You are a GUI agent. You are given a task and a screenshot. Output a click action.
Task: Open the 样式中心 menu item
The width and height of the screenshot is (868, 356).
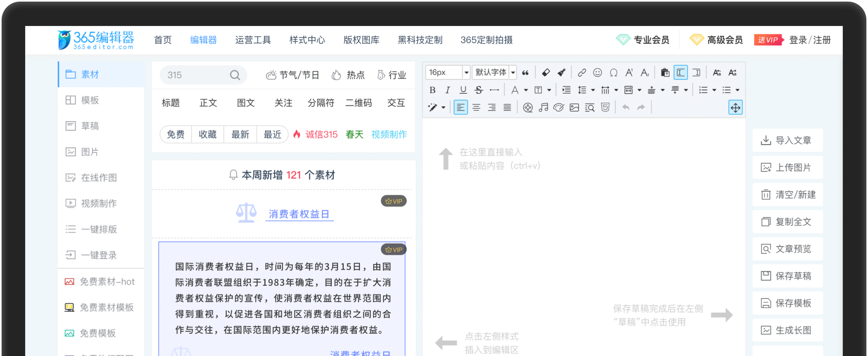(307, 40)
